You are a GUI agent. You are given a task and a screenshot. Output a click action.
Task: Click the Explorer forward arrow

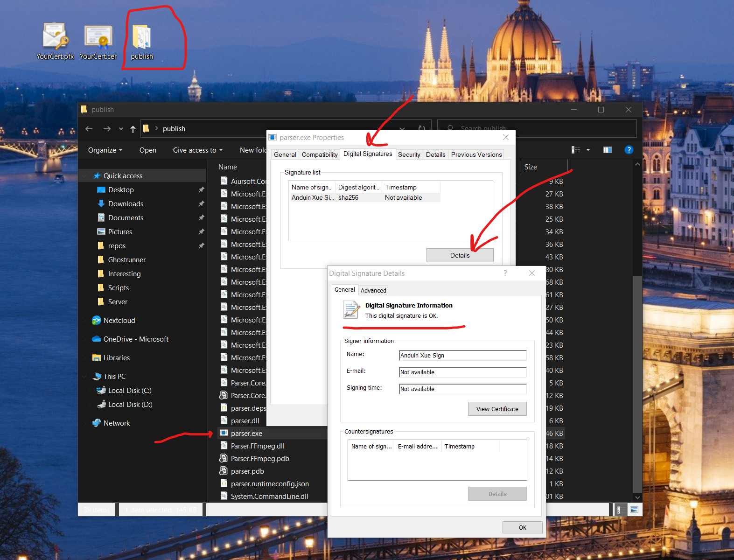coord(107,129)
